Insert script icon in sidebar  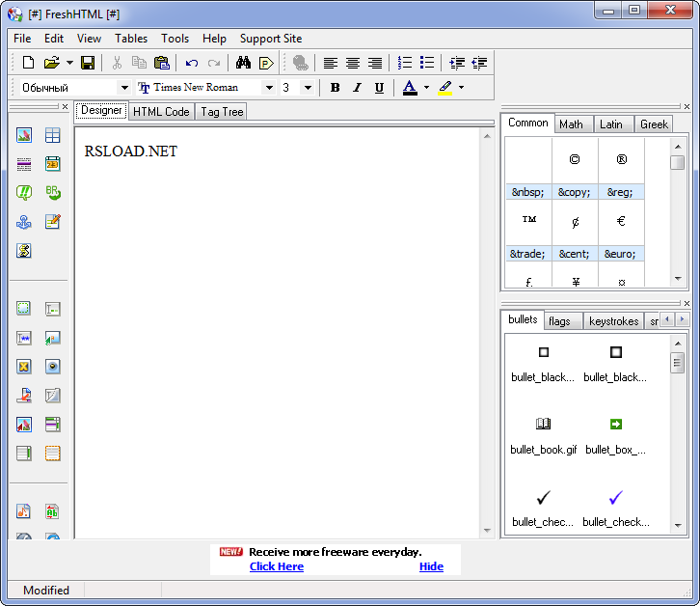click(x=24, y=251)
